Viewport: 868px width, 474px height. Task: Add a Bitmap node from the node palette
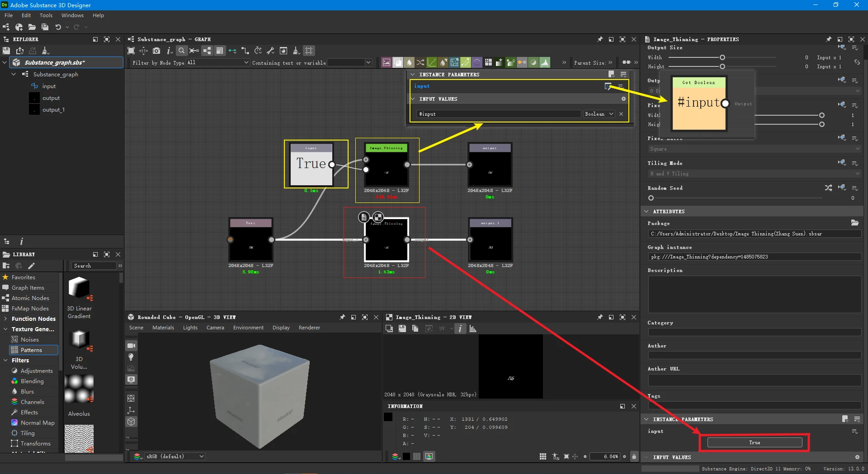(387, 62)
